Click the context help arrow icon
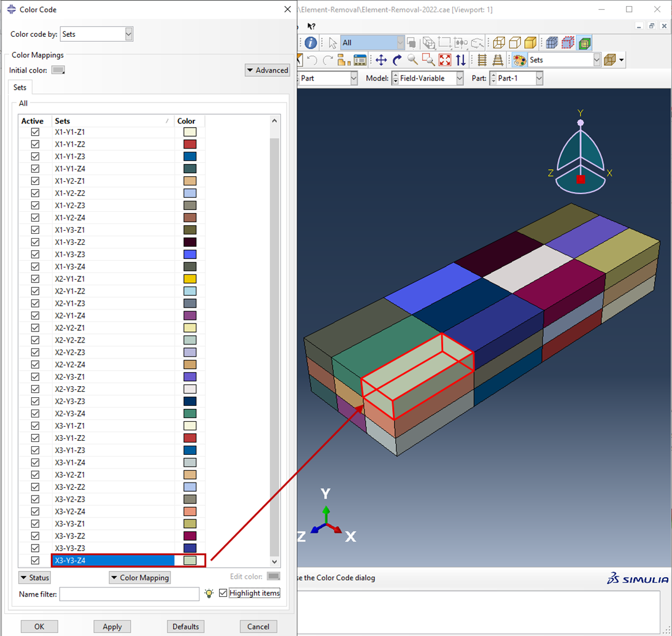672x636 pixels. 311,26
